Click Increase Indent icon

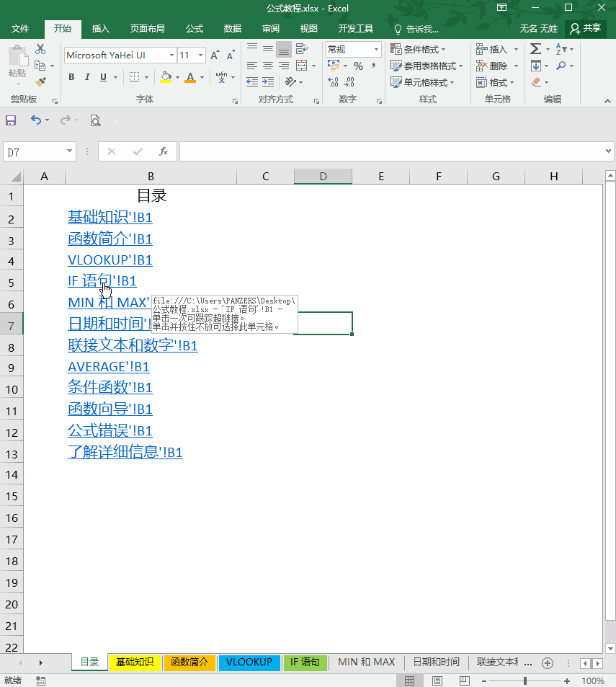(x=268, y=82)
